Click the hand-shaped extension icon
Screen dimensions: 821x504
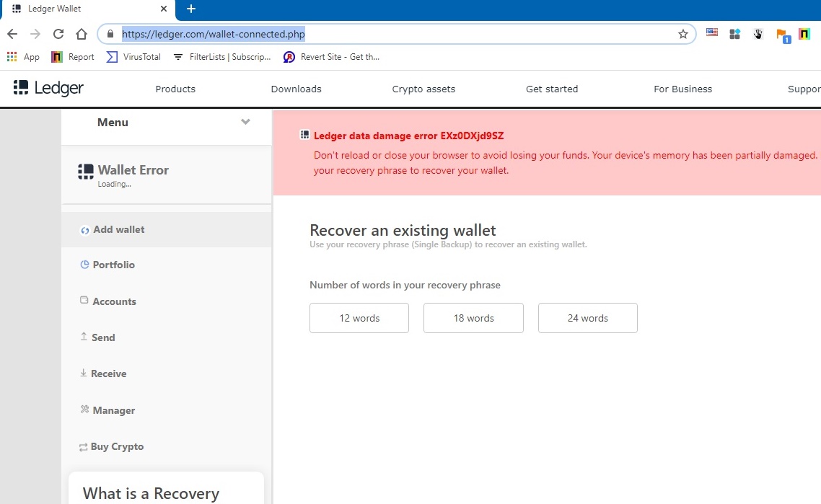click(x=758, y=34)
